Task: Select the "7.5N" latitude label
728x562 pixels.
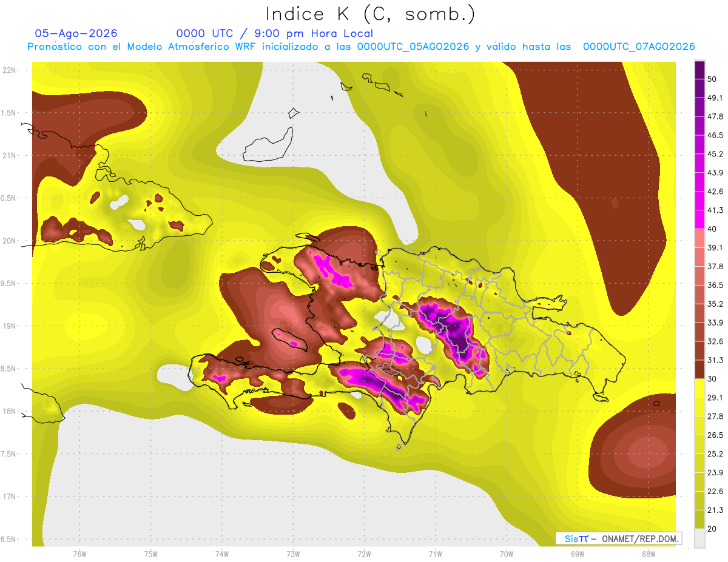Action: point(8,453)
